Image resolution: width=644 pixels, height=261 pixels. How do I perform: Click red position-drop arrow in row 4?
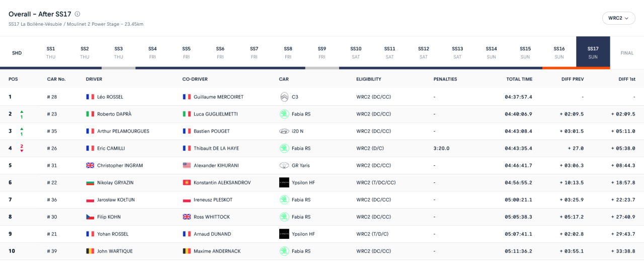coord(22,151)
